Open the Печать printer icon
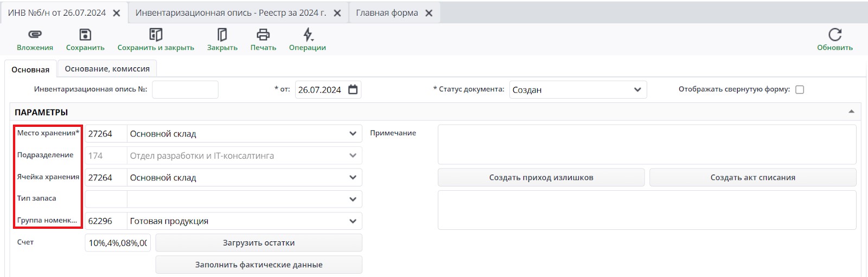 pos(263,35)
